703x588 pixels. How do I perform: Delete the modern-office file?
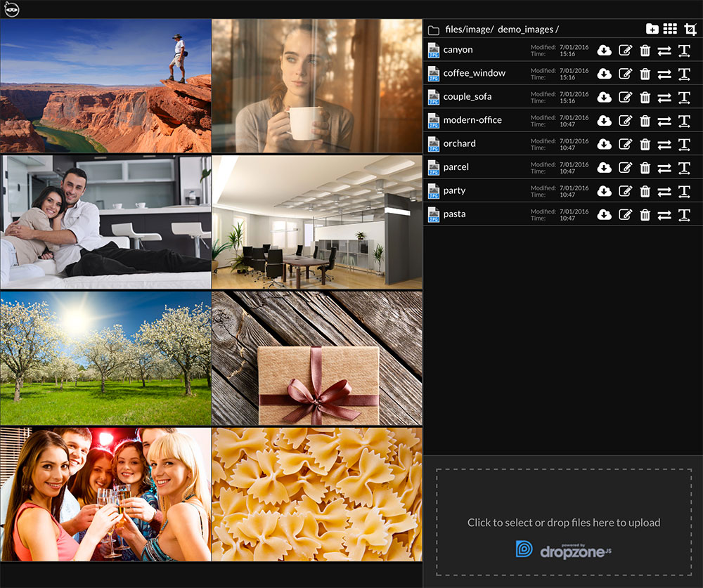(x=645, y=121)
